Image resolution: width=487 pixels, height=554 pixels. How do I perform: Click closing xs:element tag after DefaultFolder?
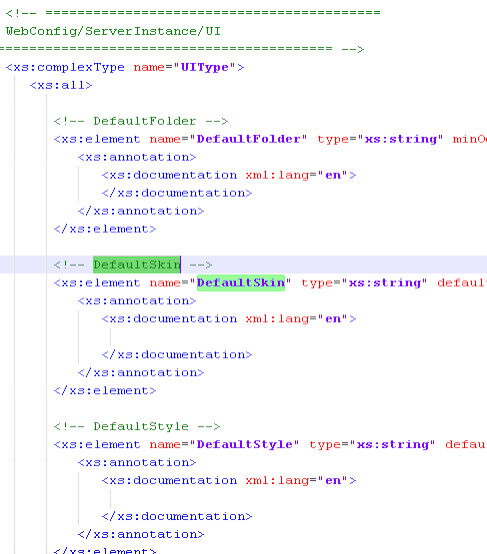[x=105, y=229]
